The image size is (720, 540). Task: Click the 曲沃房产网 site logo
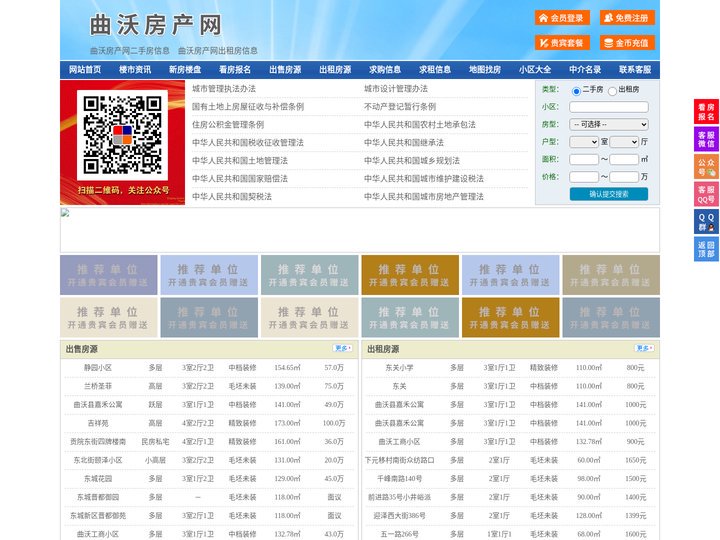click(156, 25)
